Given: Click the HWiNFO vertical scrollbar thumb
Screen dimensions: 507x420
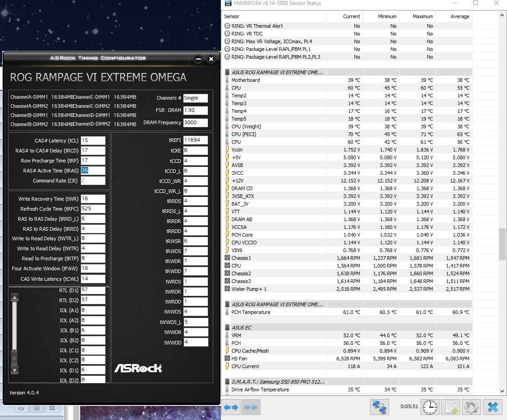Looking at the screenshot, I should (x=502, y=244).
